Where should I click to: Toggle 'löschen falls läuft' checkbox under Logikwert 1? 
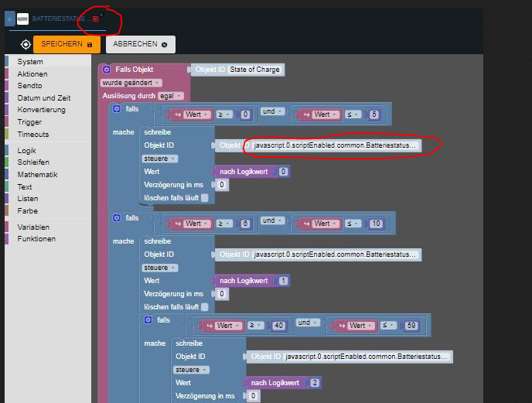pos(205,307)
